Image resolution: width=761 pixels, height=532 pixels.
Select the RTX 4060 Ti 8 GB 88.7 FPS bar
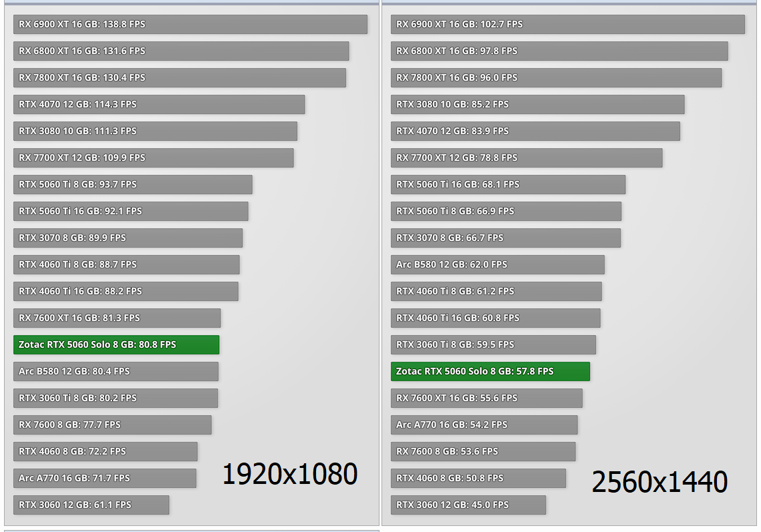[127, 264]
